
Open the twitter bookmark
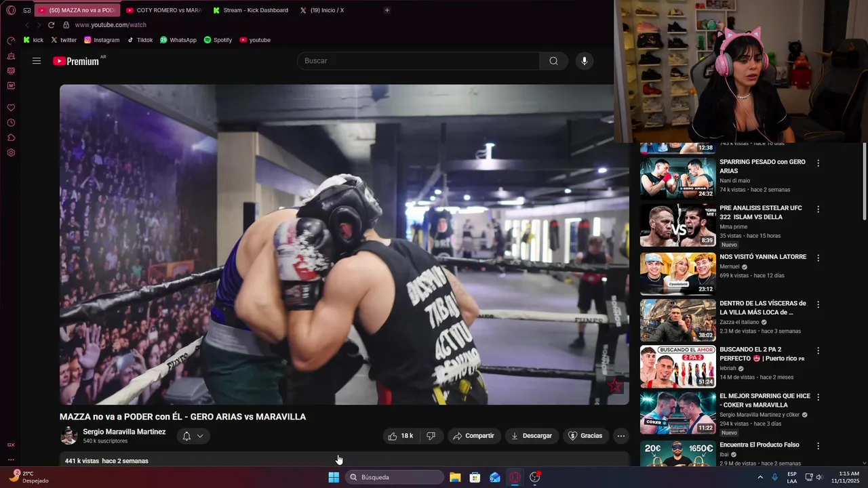click(64, 40)
